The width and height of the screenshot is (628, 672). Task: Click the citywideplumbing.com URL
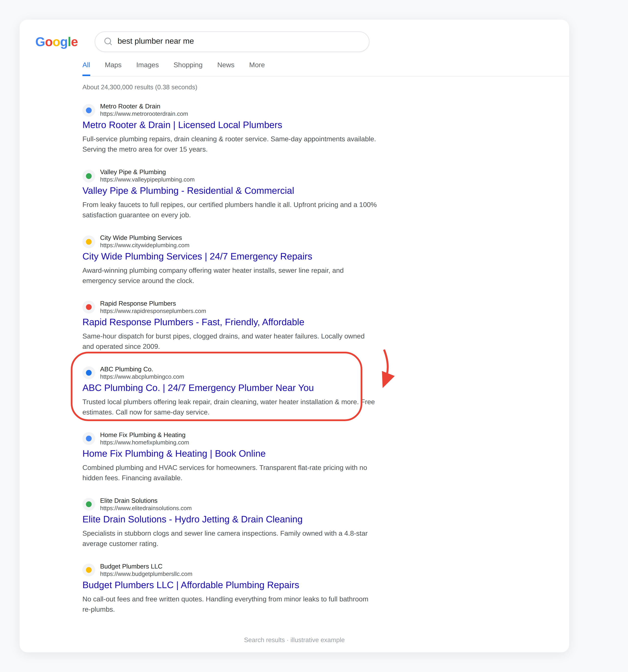[x=145, y=246]
